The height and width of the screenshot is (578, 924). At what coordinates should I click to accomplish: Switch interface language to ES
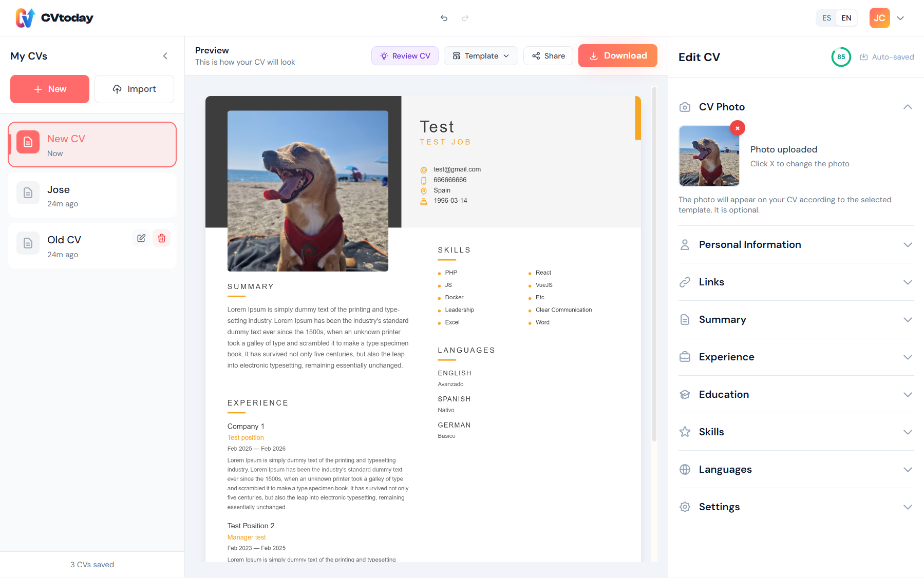(x=826, y=18)
